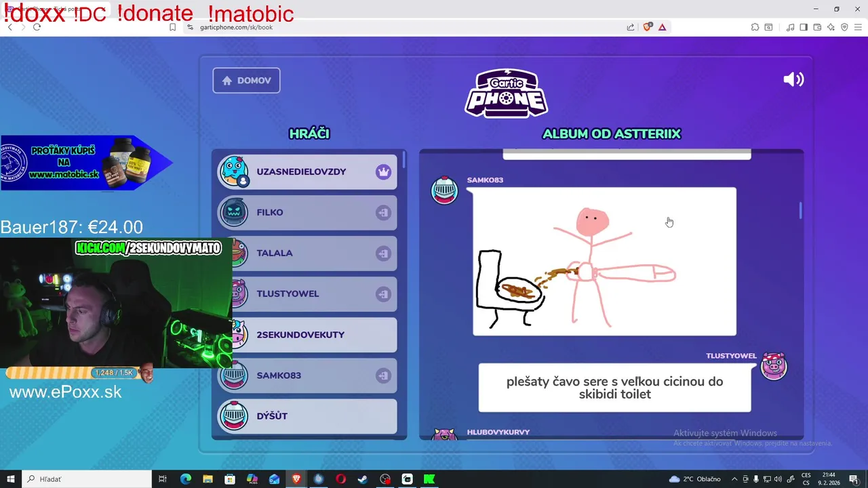Open the Brave Playlist music note icon
Screen dimensions: 868x488
[790, 27]
